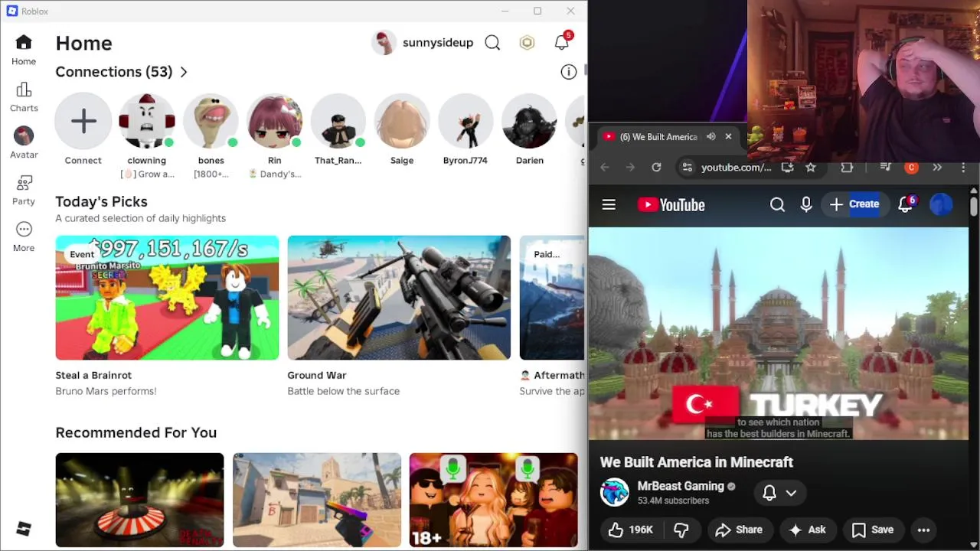
Task: Click the info icon beside Connections
Action: pyautogui.click(x=568, y=72)
